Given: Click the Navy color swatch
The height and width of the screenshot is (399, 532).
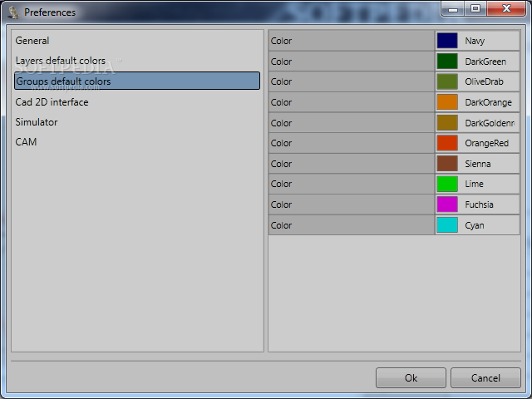Looking at the screenshot, I should tap(447, 41).
